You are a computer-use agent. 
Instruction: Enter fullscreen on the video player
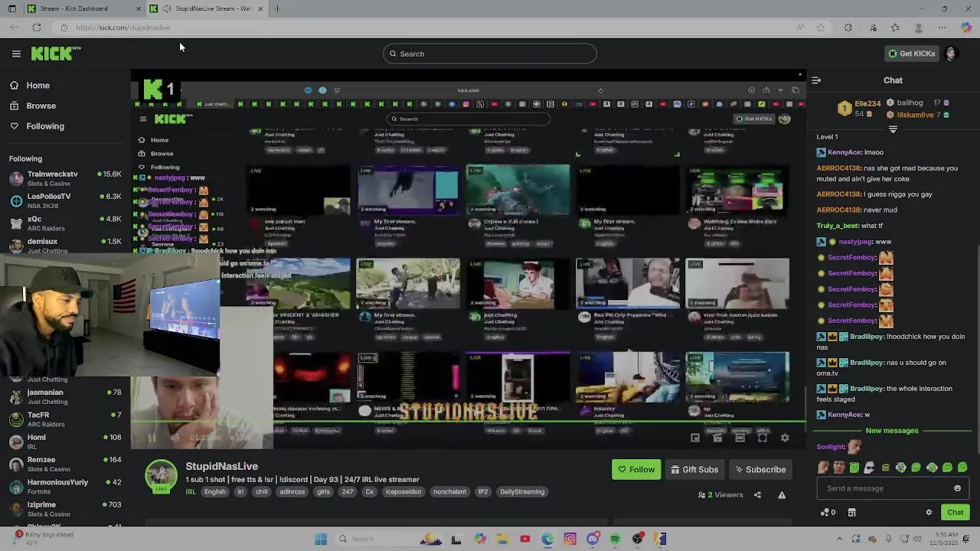763,438
